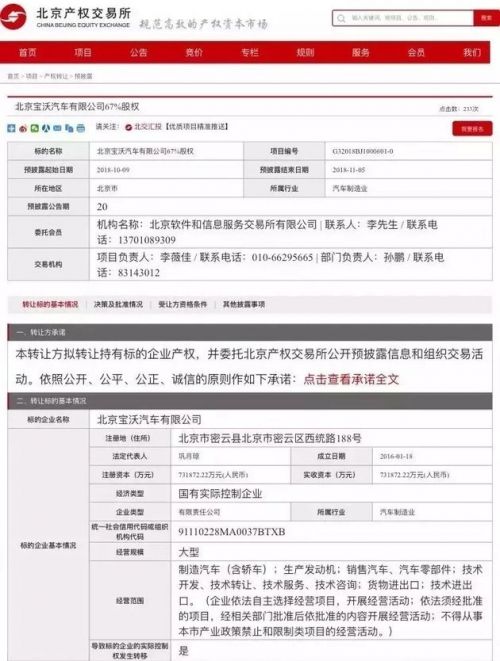Screen dimensions: 500x661
Task: Open the 服务 navigation menu
Action: tap(361, 52)
